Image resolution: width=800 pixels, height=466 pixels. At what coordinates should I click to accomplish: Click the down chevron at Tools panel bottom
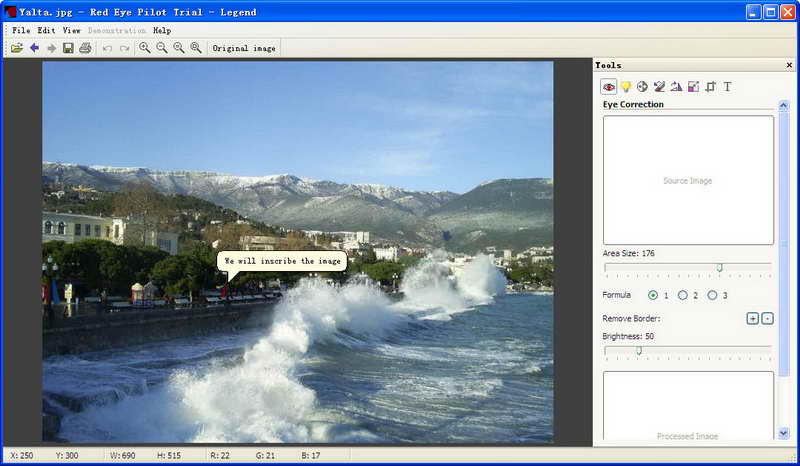click(x=784, y=433)
